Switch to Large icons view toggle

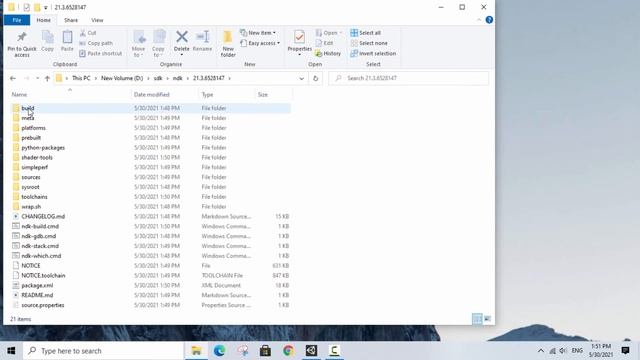pos(487,319)
